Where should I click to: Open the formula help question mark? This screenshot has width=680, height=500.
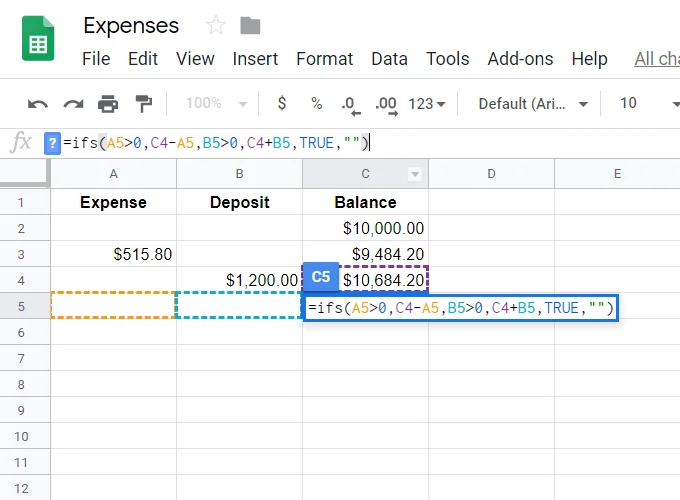52,143
